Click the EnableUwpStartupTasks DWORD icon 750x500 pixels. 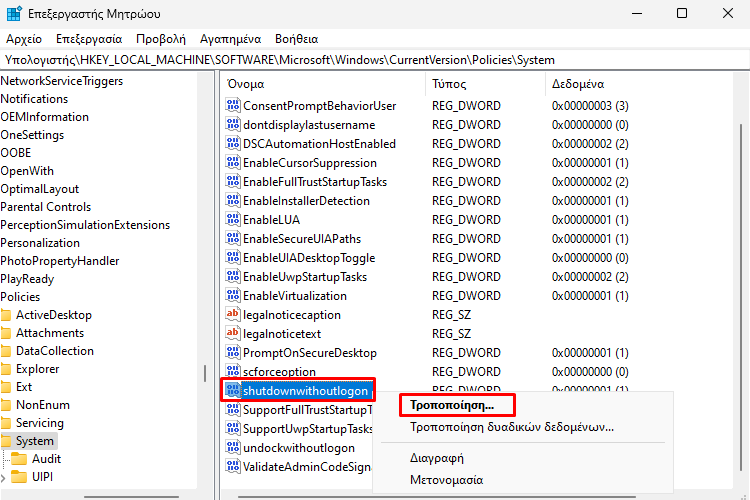pos(233,276)
